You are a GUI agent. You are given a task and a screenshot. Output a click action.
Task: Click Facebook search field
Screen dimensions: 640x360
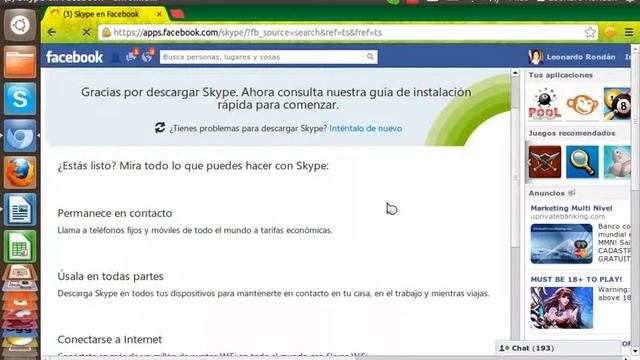pos(262,57)
